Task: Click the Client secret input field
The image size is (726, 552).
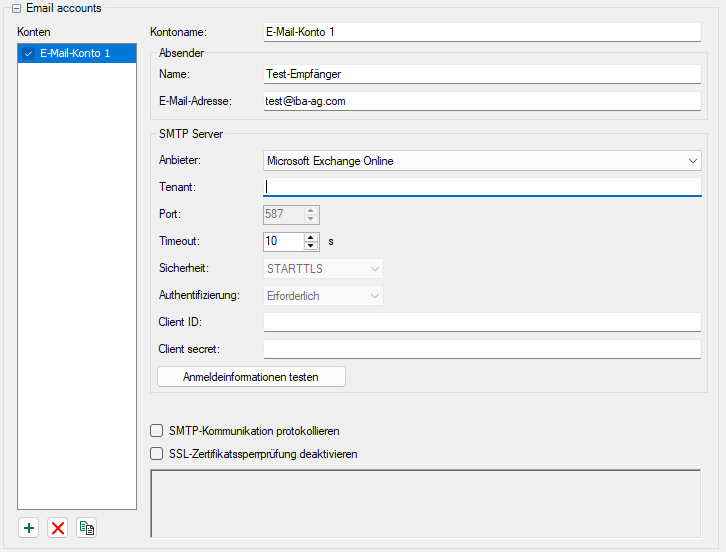Action: click(x=482, y=349)
